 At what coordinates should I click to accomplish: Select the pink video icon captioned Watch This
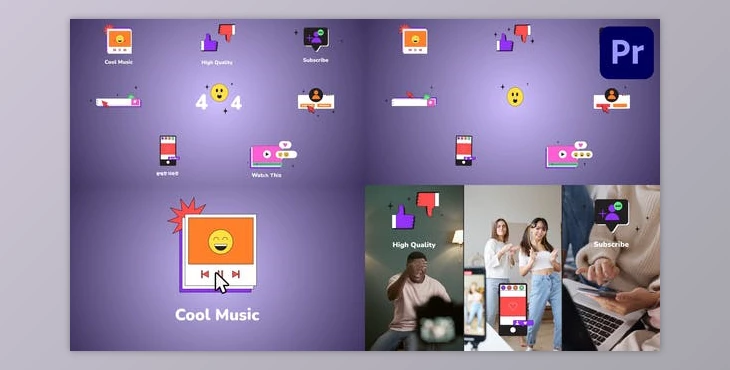tap(273, 155)
